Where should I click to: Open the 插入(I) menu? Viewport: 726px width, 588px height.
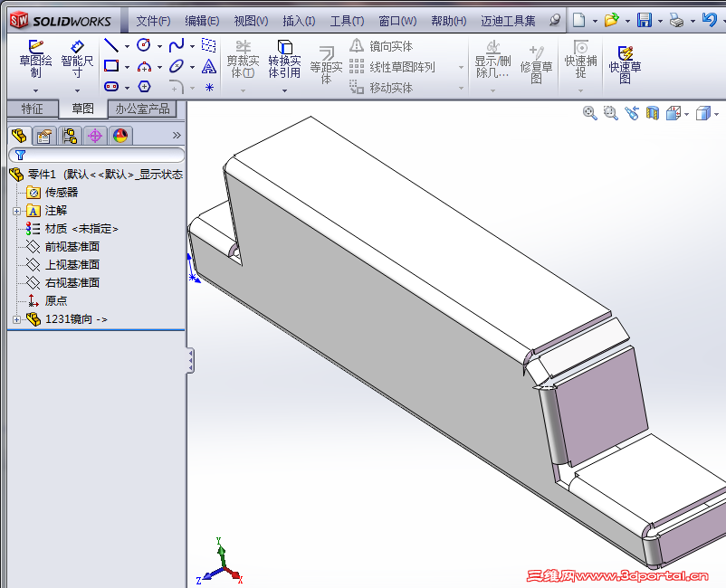(x=299, y=21)
